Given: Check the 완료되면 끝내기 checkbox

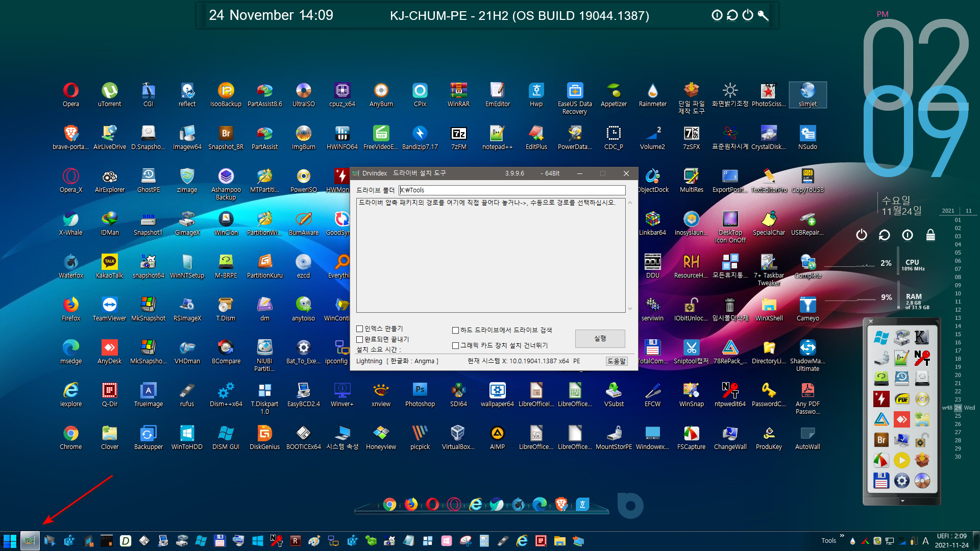Looking at the screenshot, I should pyautogui.click(x=359, y=340).
